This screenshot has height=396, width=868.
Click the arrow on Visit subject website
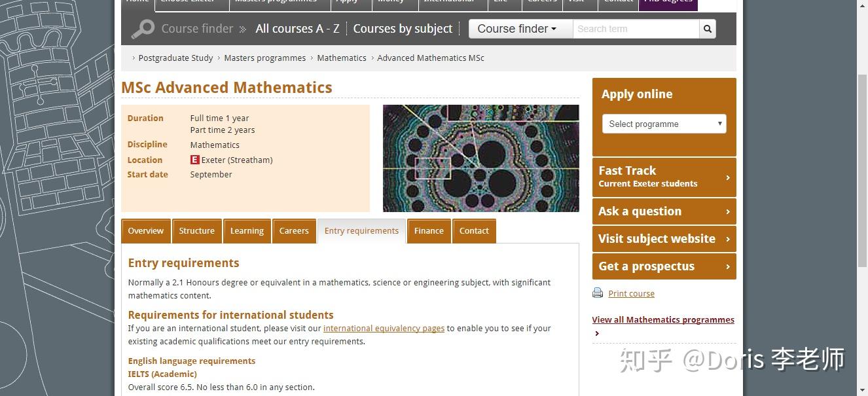coord(728,239)
